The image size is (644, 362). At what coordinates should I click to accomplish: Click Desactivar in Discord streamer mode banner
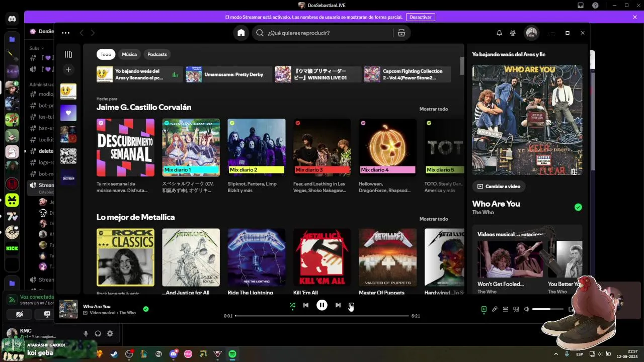click(420, 17)
